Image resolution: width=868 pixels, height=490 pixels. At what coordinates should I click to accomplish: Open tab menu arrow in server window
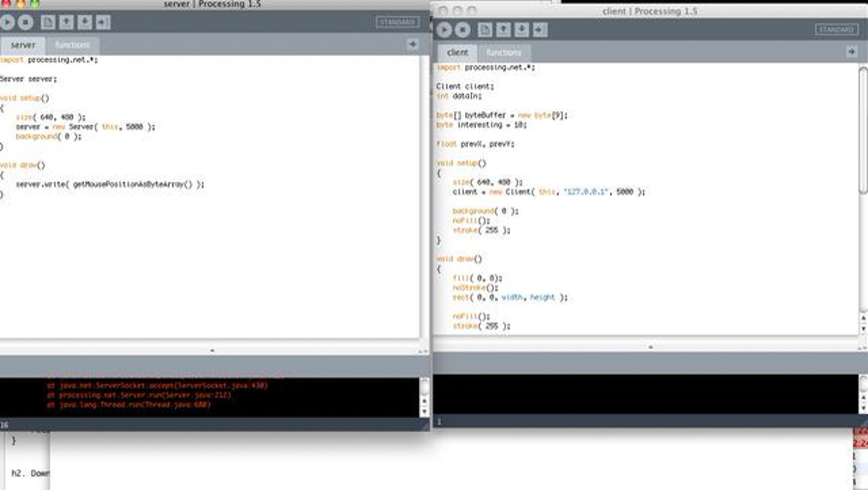(413, 45)
